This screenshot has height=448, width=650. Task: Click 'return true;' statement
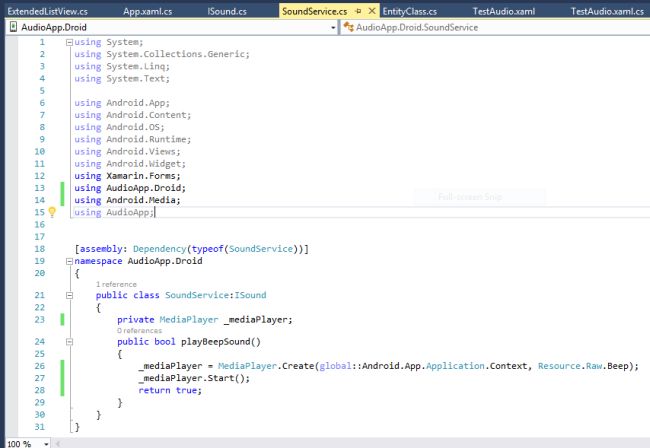click(x=170, y=390)
